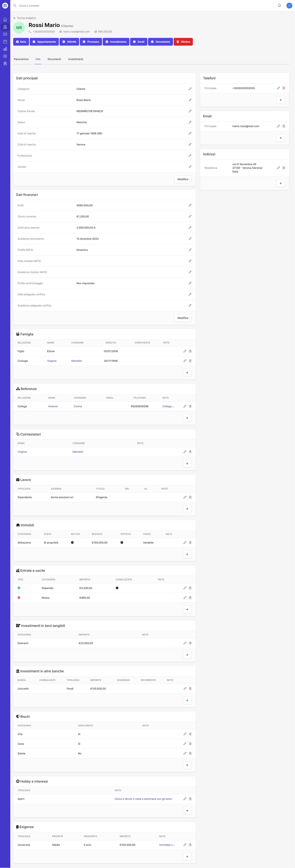Open the Virginia link under Cointestatari
Screen dimensions: 295x868
coord(22,452)
